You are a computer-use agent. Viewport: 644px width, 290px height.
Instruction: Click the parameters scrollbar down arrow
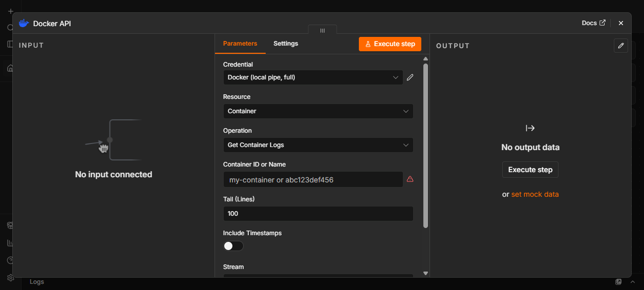425,274
